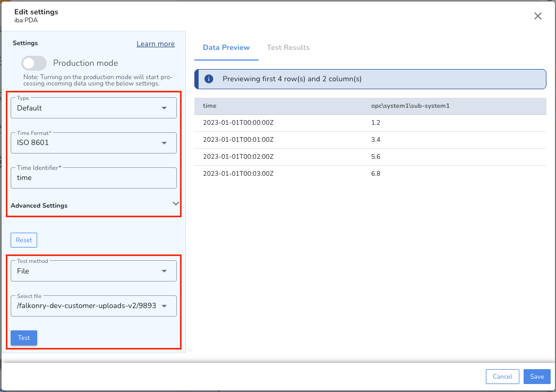Select cell 2023-01-01T00:01:00Z
Viewport: 556px width, 392px height.
(238, 140)
